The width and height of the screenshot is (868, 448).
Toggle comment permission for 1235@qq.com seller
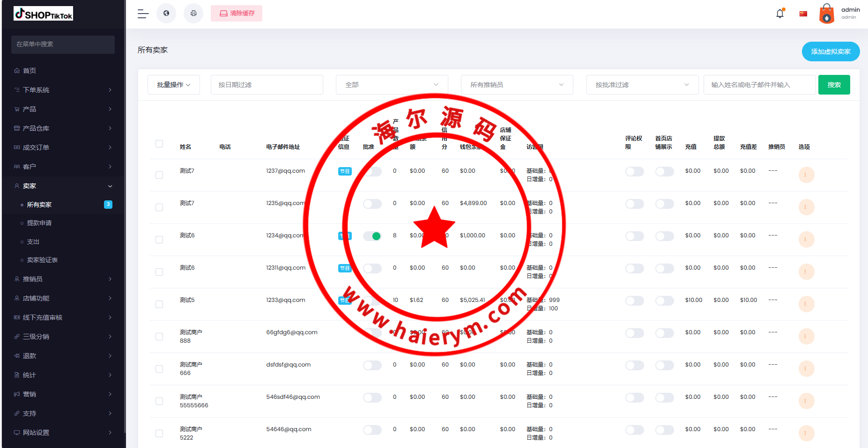tap(634, 204)
